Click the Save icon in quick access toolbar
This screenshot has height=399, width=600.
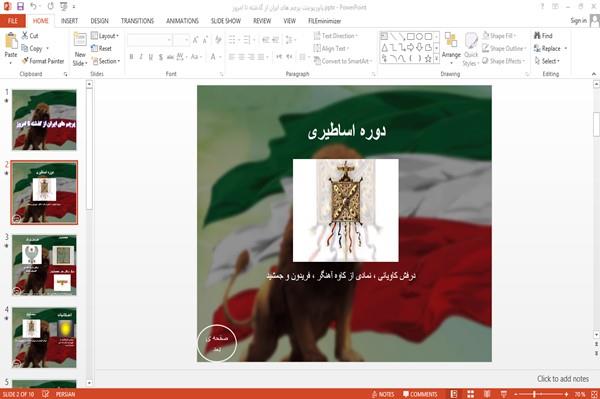pyautogui.click(x=20, y=7)
